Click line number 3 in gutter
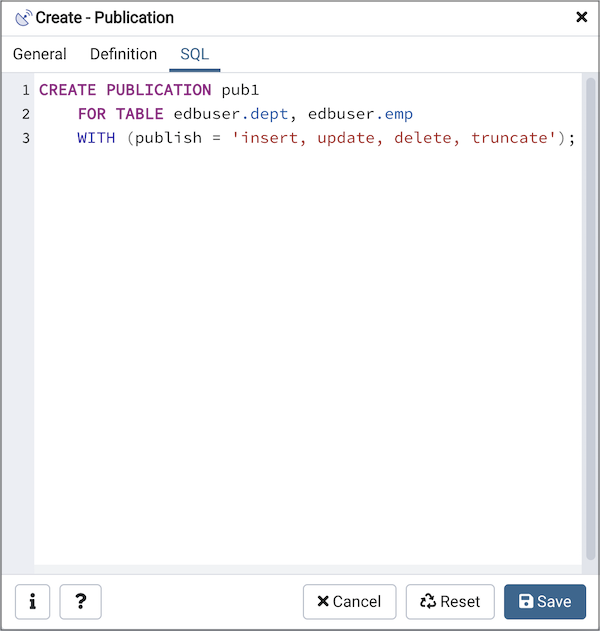The image size is (600, 631). [x=26, y=138]
